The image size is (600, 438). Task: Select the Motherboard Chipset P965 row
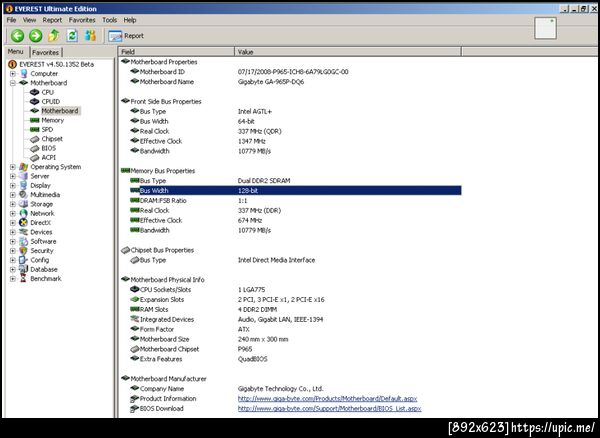[295, 349]
